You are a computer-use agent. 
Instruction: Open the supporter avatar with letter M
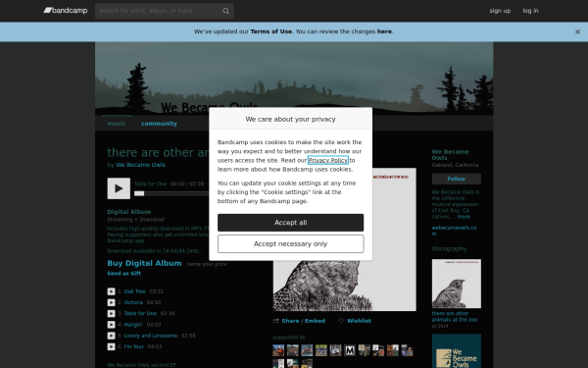(x=350, y=350)
